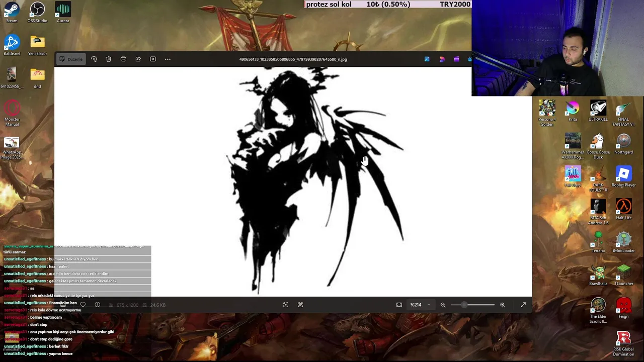Enter fullscreen with the expand arrows icon

(x=523, y=305)
